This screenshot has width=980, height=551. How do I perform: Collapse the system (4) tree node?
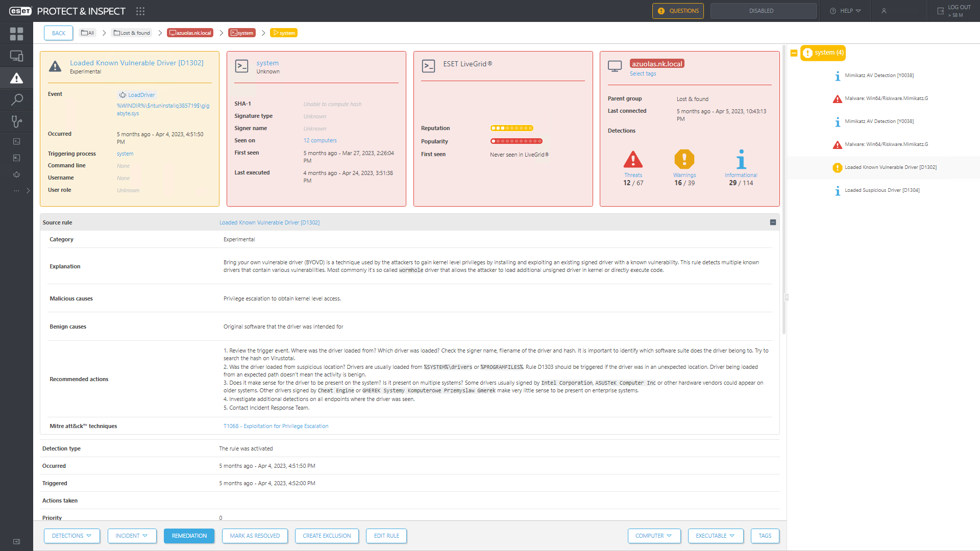coord(794,53)
